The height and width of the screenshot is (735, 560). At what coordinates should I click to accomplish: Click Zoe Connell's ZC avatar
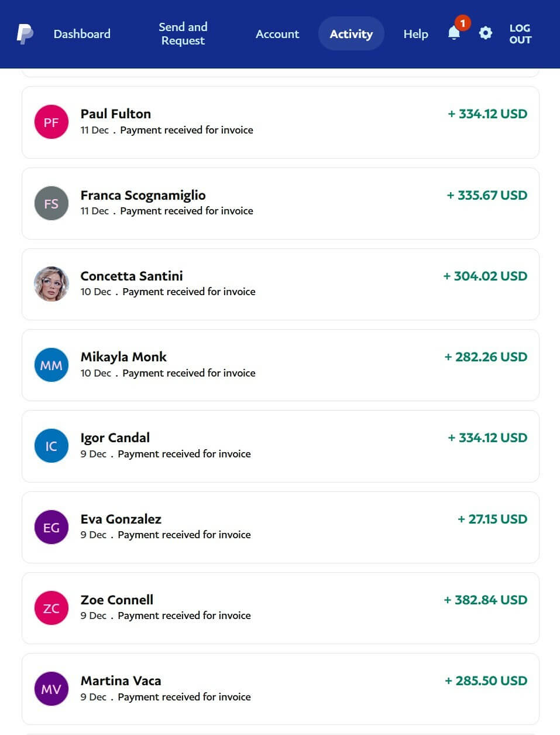coord(51,608)
